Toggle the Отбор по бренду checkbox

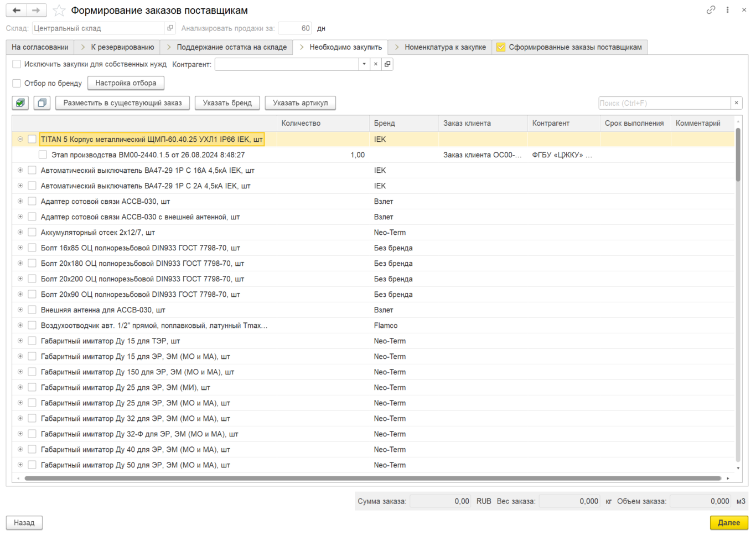click(x=17, y=83)
